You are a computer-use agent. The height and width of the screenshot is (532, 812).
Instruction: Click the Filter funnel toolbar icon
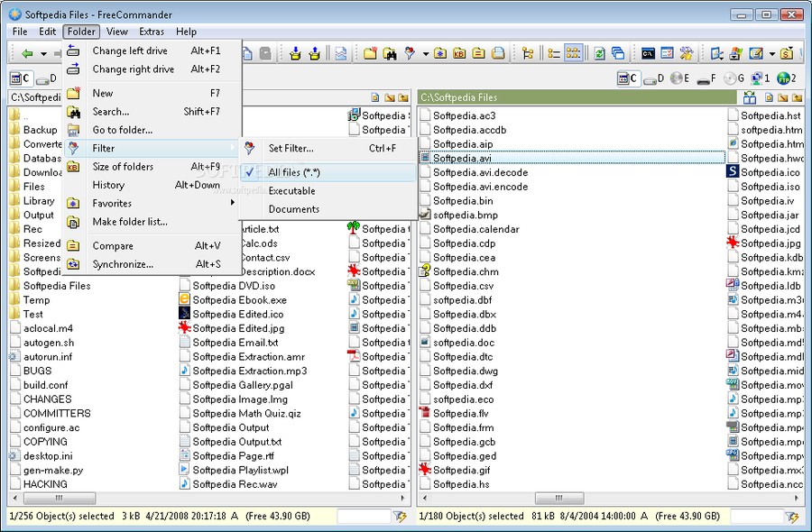(x=410, y=53)
